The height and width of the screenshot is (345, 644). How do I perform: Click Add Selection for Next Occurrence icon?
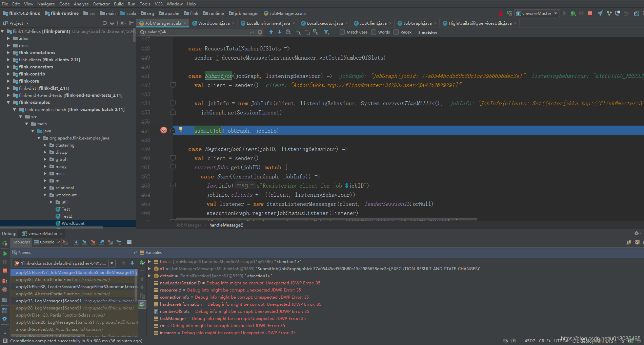click(x=299, y=32)
